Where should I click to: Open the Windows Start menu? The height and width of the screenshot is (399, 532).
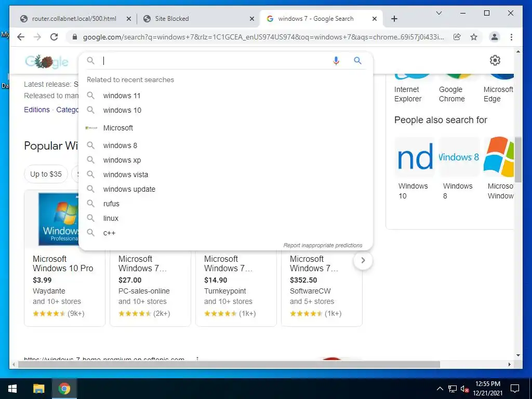click(12, 389)
